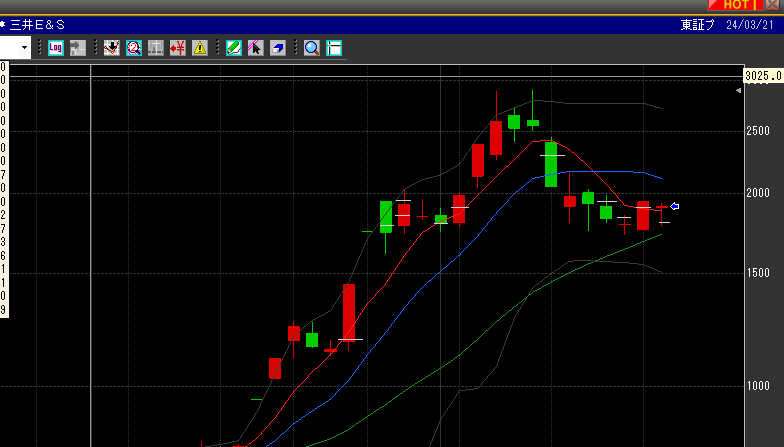
Task: Select the eraser tool
Action: coord(277,47)
